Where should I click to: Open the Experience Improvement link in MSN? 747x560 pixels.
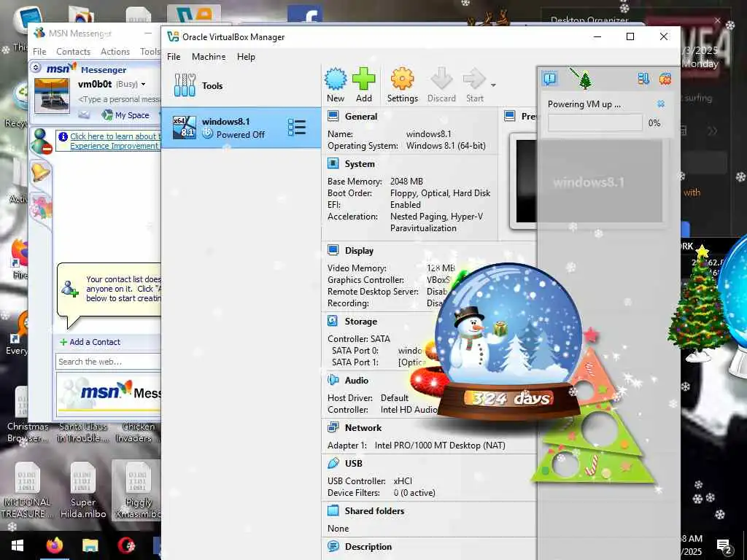click(x=113, y=146)
